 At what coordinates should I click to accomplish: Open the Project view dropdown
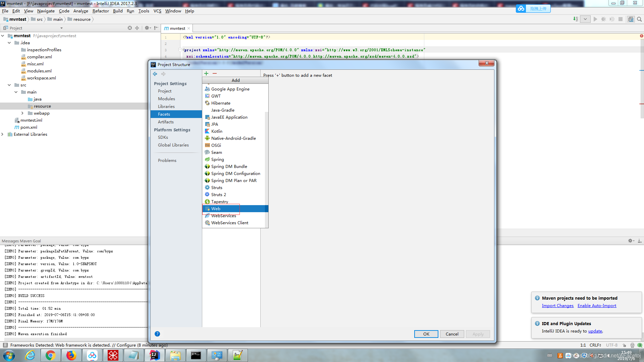[61, 28]
